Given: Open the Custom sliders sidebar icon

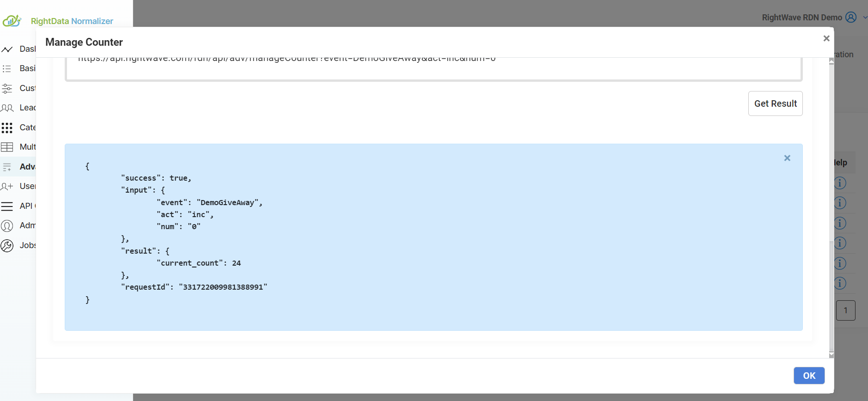Looking at the screenshot, I should 7,88.
